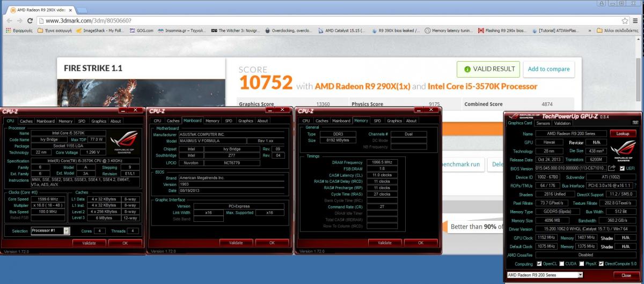644x284 pixels.
Task: Reload the 3dmark page
Action: (x=30, y=20)
